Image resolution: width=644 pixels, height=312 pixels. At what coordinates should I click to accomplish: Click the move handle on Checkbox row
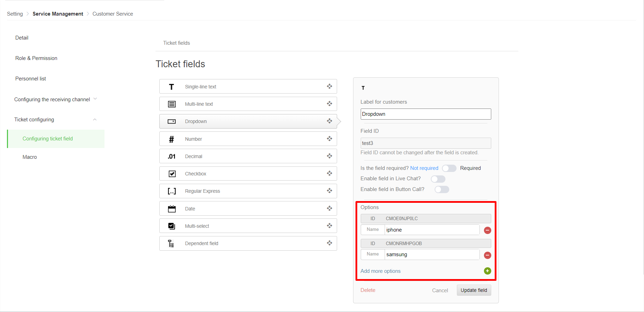click(329, 173)
